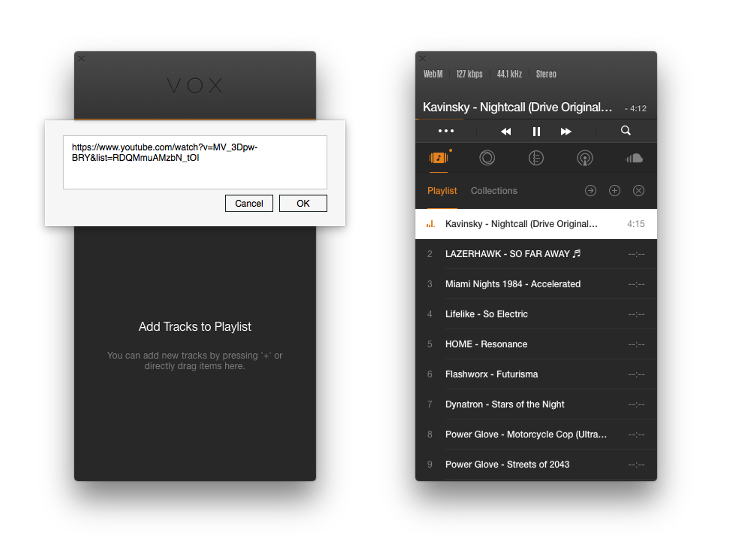Click the WebM format label
Screen dimensions: 756x536
pos(433,74)
